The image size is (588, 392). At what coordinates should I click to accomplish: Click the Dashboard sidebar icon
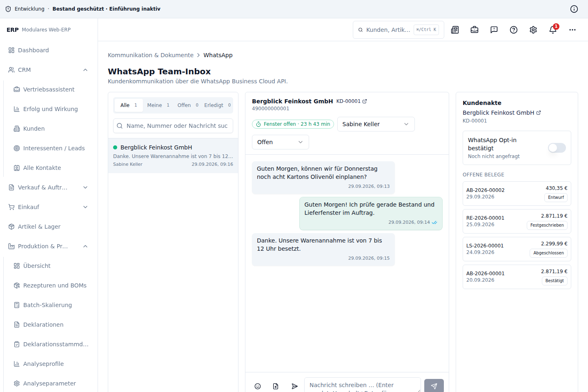pos(11,50)
